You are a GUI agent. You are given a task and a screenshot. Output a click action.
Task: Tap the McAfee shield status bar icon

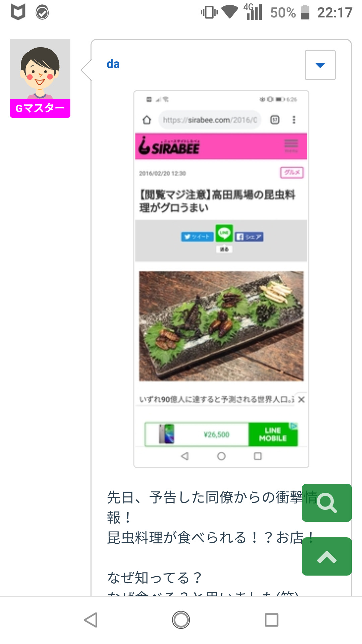(18, 12)
